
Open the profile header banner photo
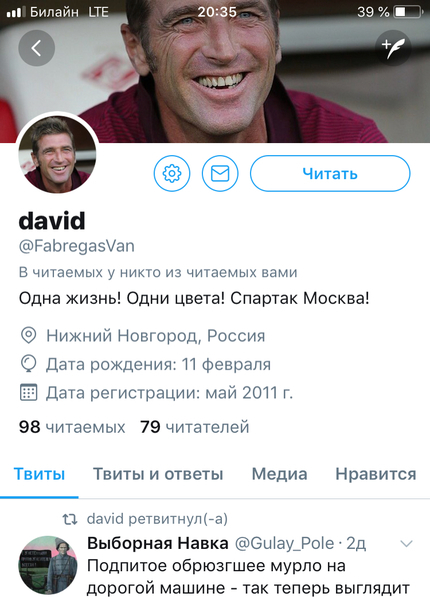pos(215,71)
